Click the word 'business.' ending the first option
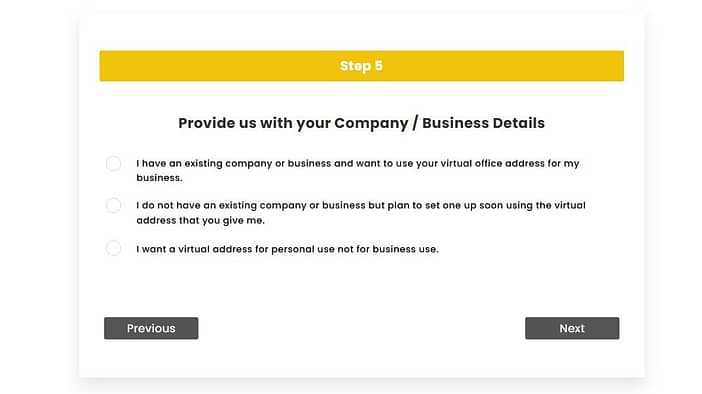 [159, 178]
